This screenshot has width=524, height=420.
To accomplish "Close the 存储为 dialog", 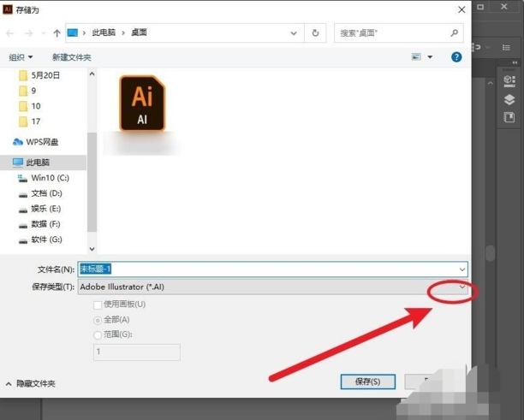I will click(x=461, y=9).
